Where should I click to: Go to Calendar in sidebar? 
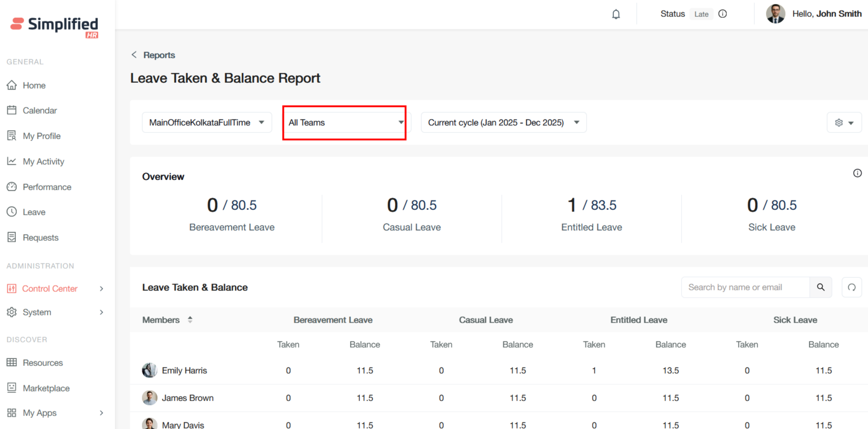click(x=40, y=110)
